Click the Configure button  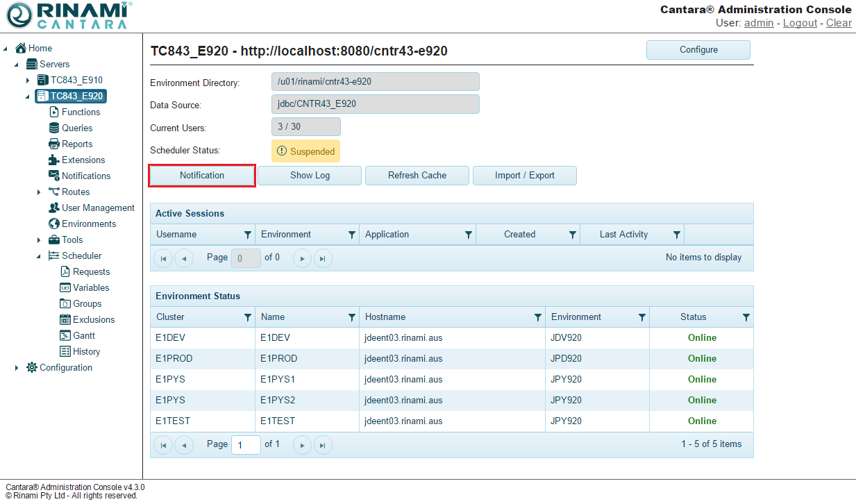pyautogui.click(x=698, y=50)
